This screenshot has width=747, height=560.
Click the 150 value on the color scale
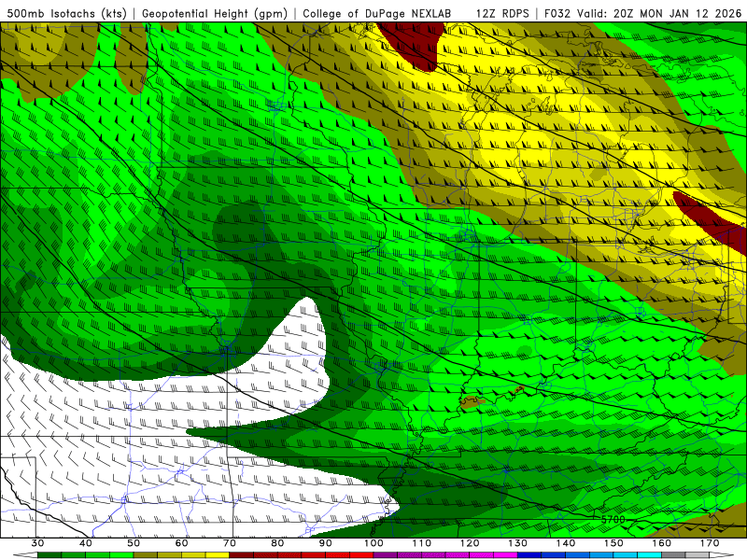click(x=613, y=543)
